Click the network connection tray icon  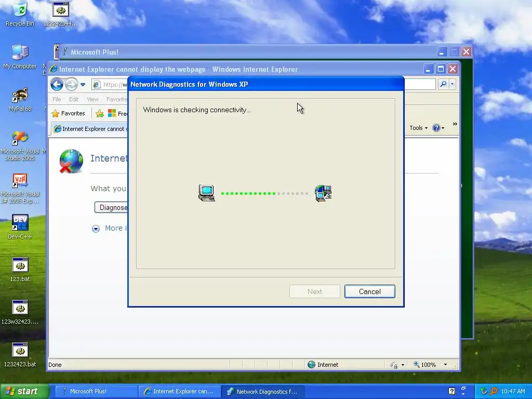484,391
